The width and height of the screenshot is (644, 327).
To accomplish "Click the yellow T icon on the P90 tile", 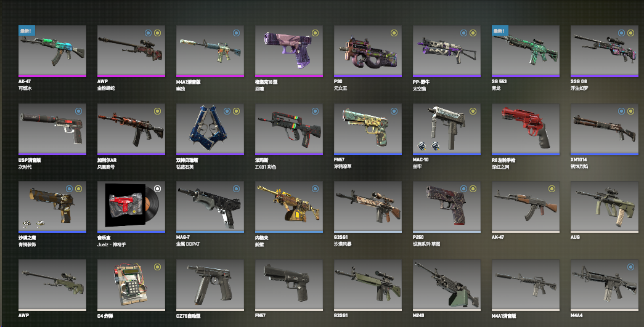I will 394,33.
